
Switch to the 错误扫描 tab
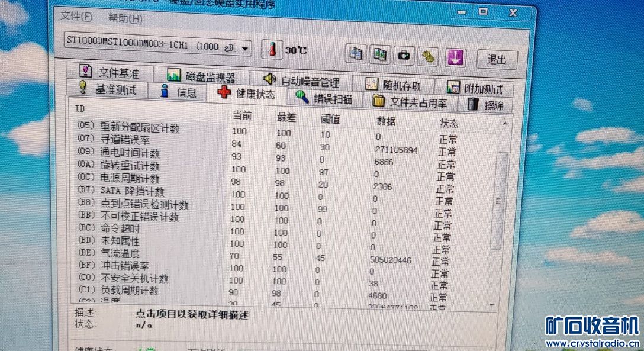pyautogui.click(x=324, y=98)
